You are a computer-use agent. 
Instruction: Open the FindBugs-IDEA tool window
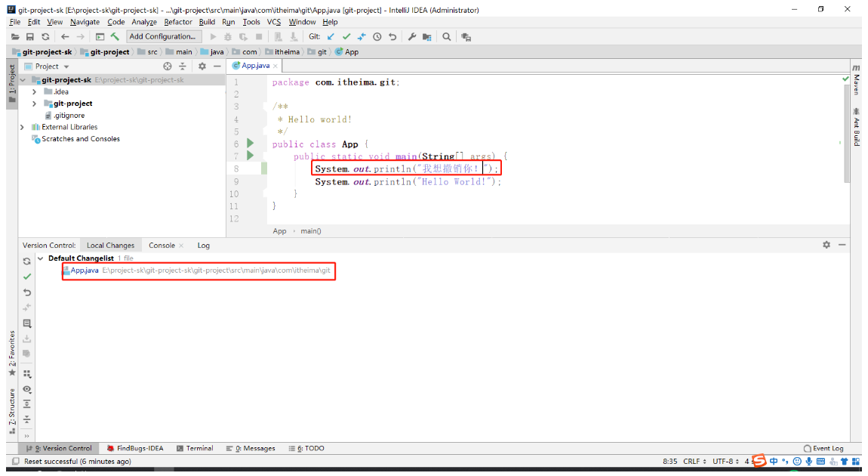pyautogui.click(x=135, y=448)
